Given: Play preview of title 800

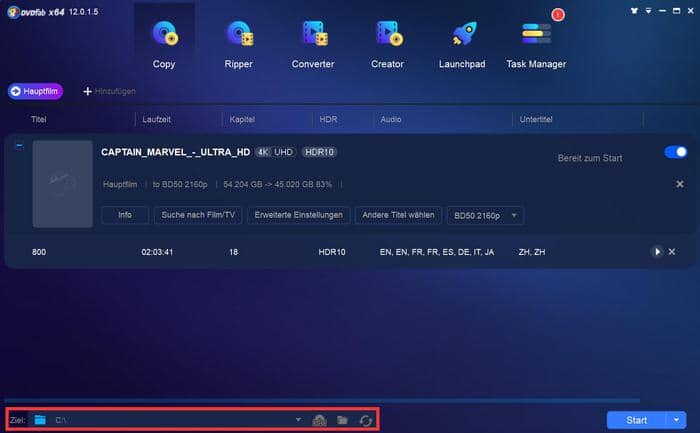Looking at the screenshot, I should pyautogui.click(x=657, y=252).
